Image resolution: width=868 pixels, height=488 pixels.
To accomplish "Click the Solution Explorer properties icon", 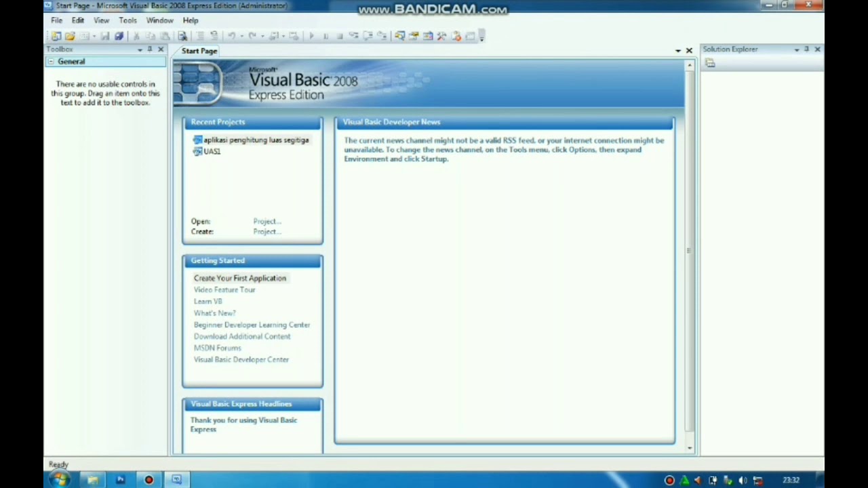I will click(x=710, y=63).
